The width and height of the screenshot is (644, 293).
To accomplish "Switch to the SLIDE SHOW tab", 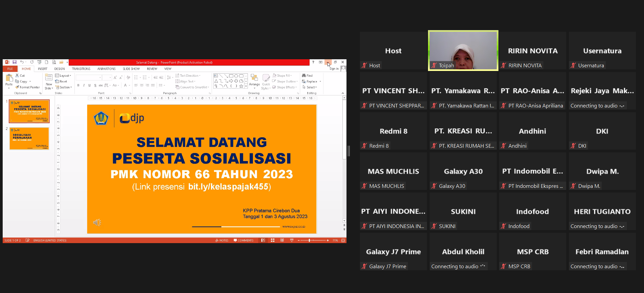I will point(131,69).
